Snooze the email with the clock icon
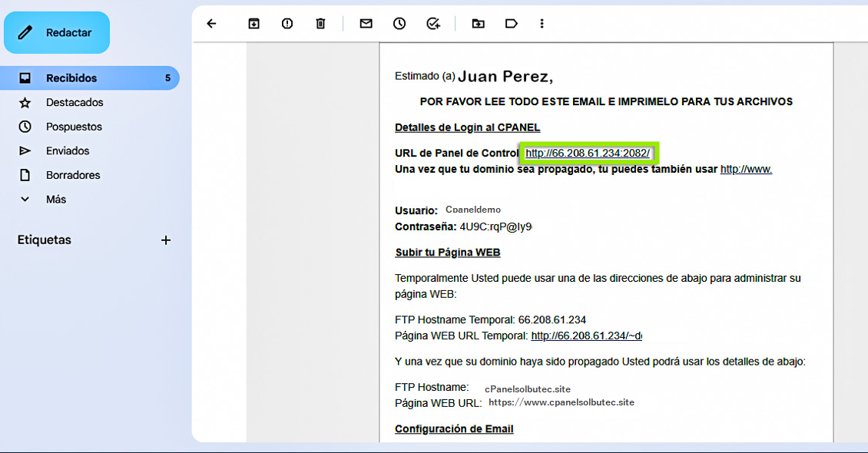Viewport: 868px width, 453px height. pyautogui.click(x=399, y=24)
